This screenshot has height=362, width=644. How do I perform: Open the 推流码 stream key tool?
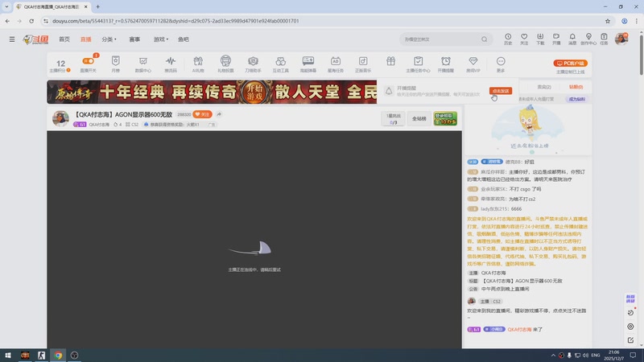171,64
